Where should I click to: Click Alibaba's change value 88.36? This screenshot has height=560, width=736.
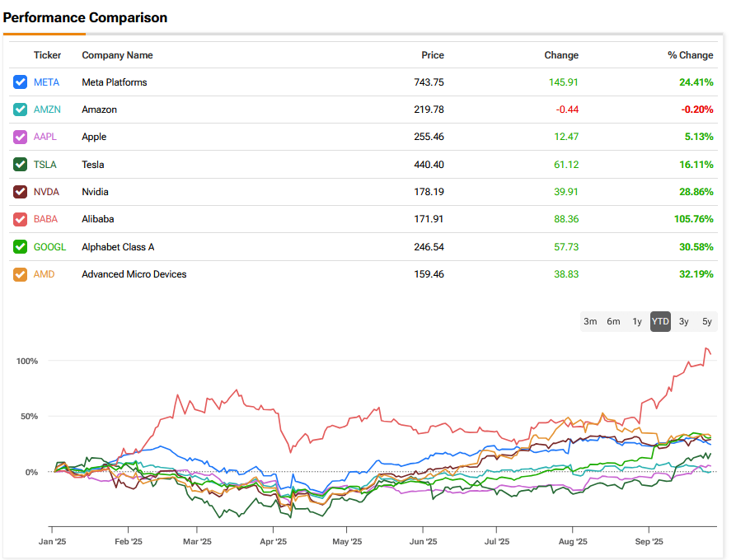(x=566, y=219)
